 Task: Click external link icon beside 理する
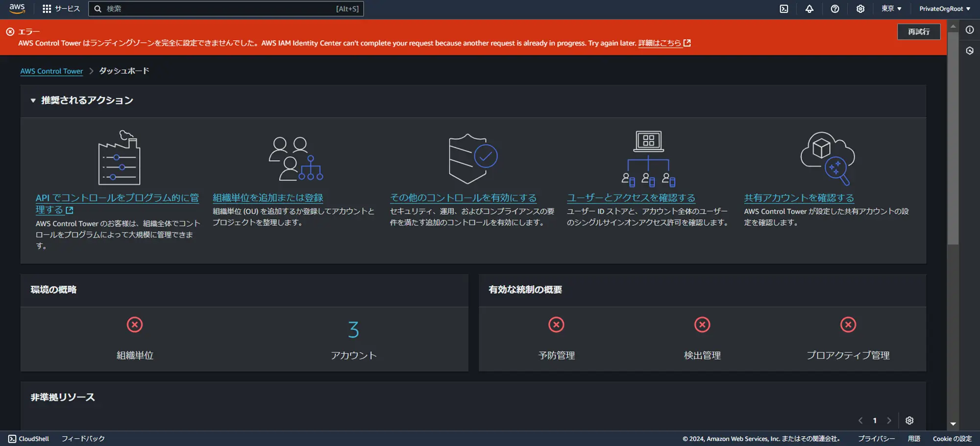(70, 210)
